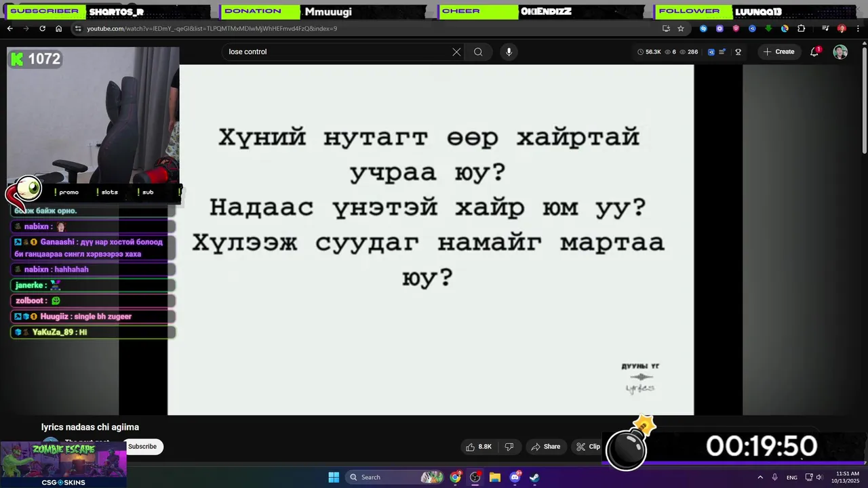Open the pink shield extension icon

(736, 28)
